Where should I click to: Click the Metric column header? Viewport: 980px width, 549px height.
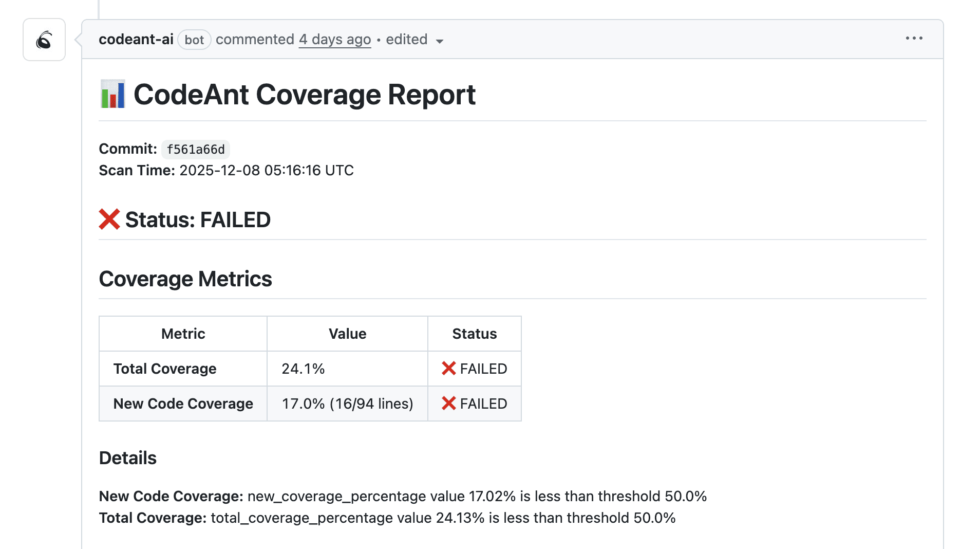pyautogui.click(x=183, y=333)
